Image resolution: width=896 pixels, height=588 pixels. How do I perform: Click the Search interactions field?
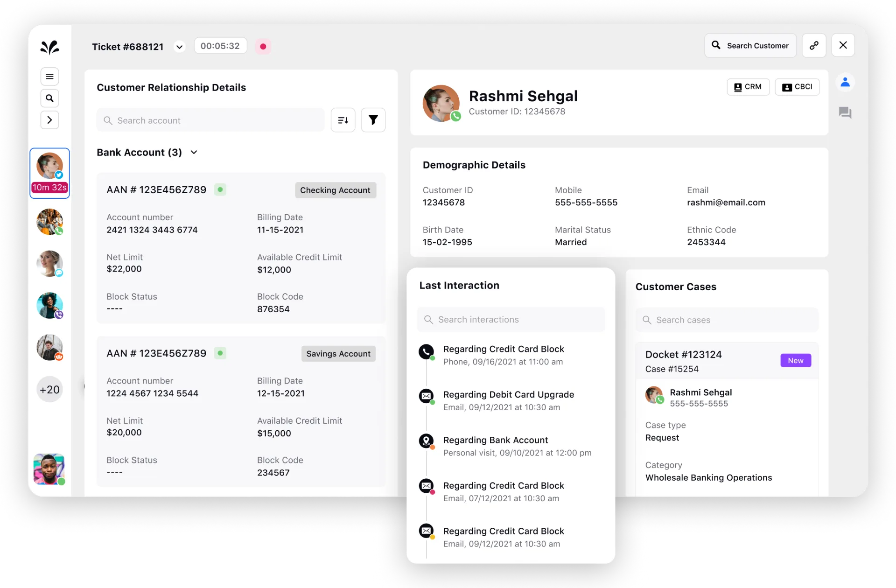(x=511, y=320)
